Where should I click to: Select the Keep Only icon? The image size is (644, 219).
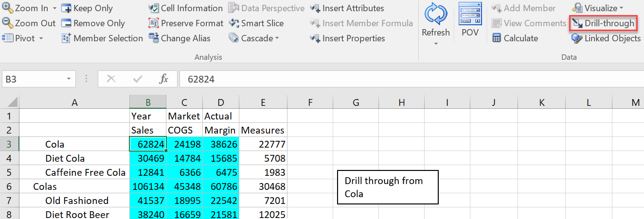point(66,8)
